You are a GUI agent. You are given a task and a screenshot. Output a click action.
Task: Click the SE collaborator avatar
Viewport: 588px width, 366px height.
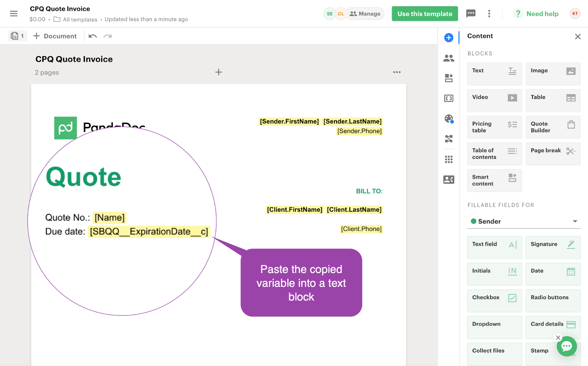(330, 14)
